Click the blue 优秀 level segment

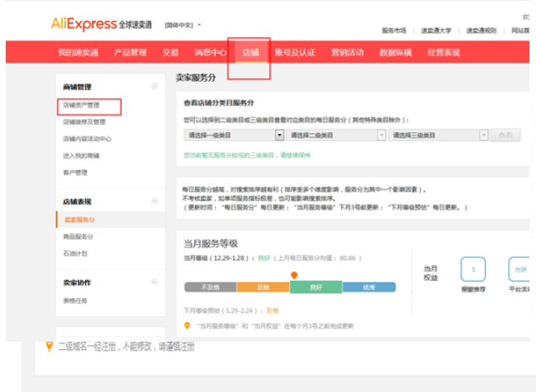click(x=370, y=287)
